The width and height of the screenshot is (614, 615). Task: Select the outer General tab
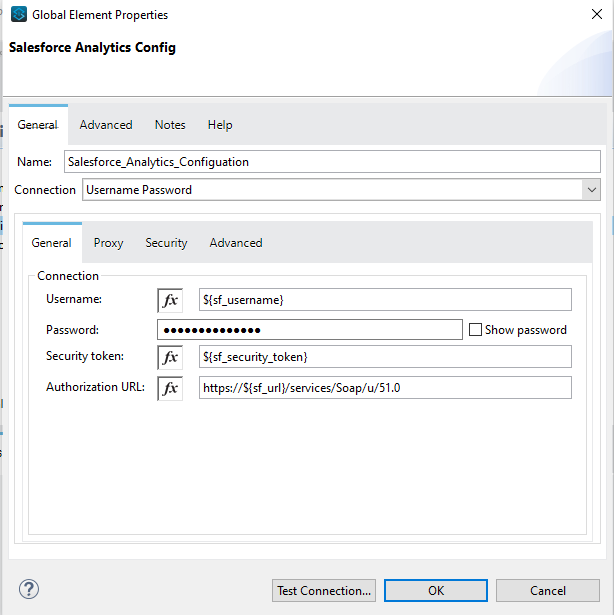(38, 125)
